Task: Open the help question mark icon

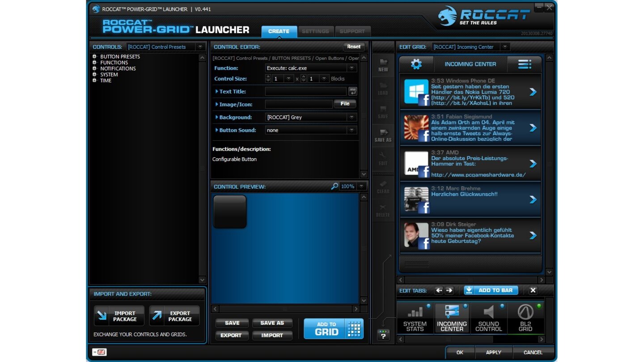Action: (x=383, y=335)
